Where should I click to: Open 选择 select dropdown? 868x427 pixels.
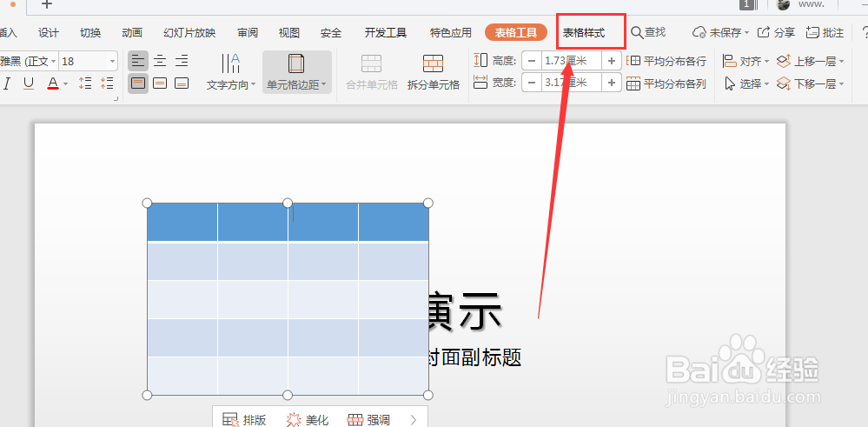click(x=745, y=84)
